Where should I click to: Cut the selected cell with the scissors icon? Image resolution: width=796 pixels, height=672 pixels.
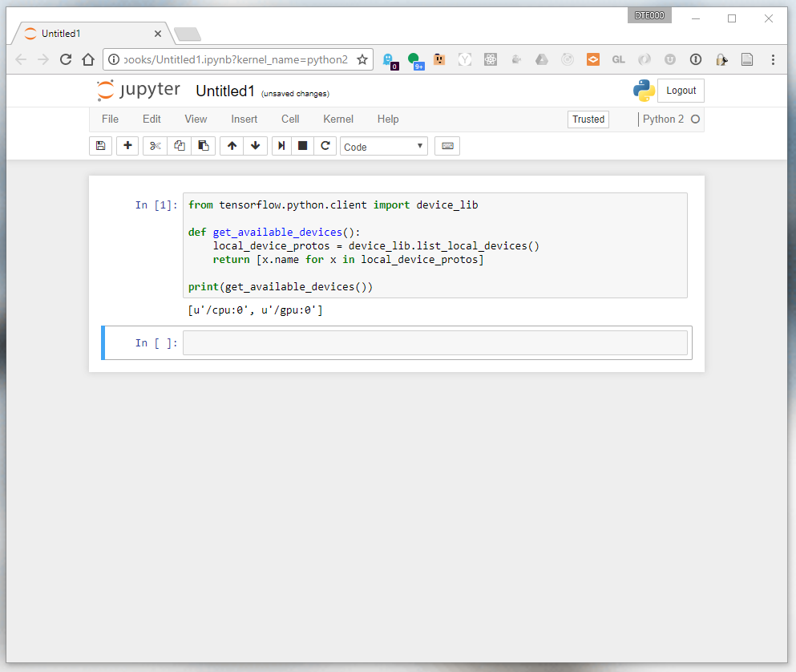click(156, 146)
